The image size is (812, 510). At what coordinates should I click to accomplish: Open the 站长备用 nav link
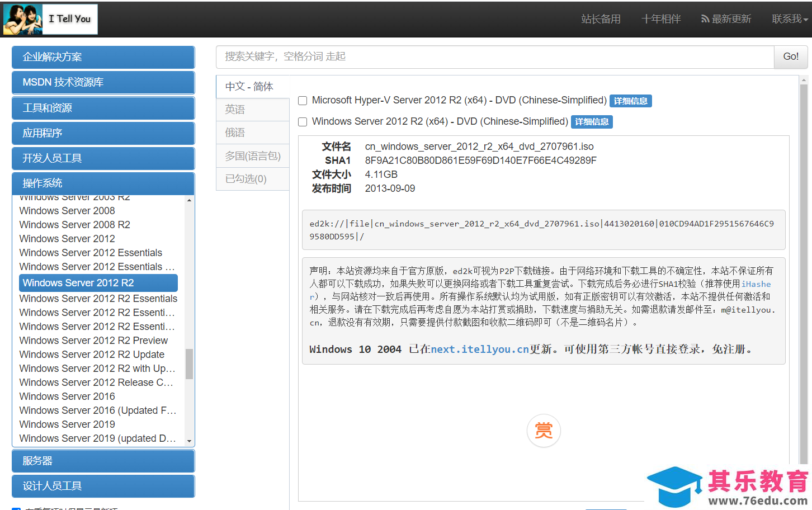coord(601,19)
